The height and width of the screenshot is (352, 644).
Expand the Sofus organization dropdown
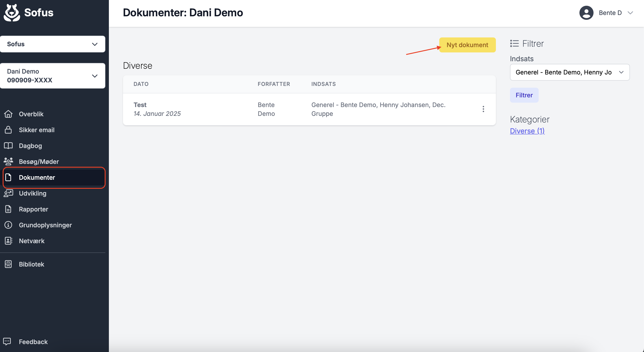pos(52,44)
